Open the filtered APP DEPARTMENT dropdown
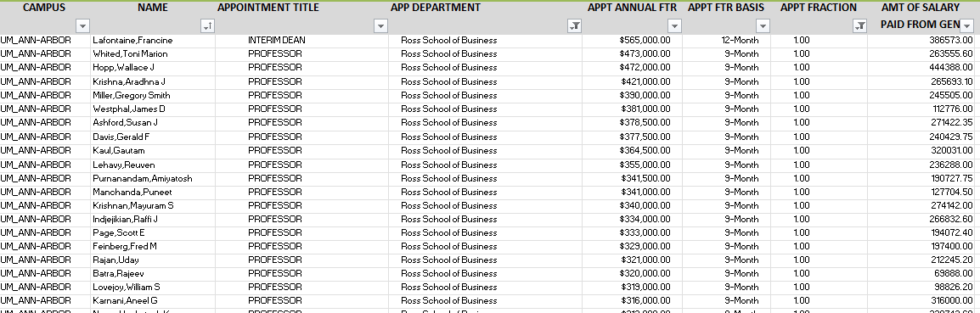The height and width of the screenshot is (313, 980). [574, 25]
